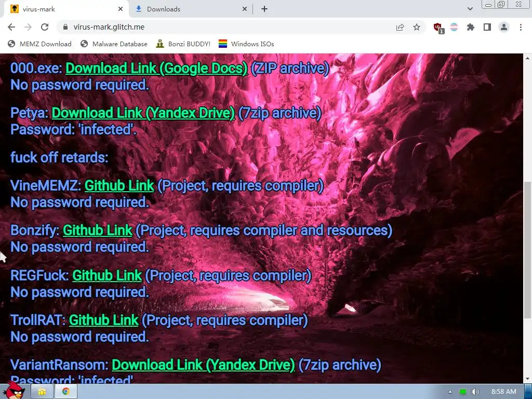Click the green network tray icon
This screenshot has height=399, width=532.
click(x=463, y=392)
